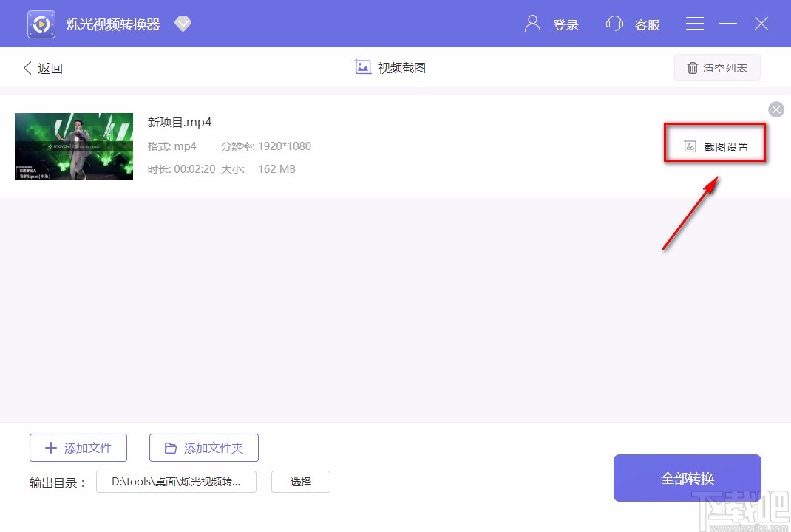This screenshot has height=532, width=791.
Task: Click the 登录 login text
Action: point(566,24)
